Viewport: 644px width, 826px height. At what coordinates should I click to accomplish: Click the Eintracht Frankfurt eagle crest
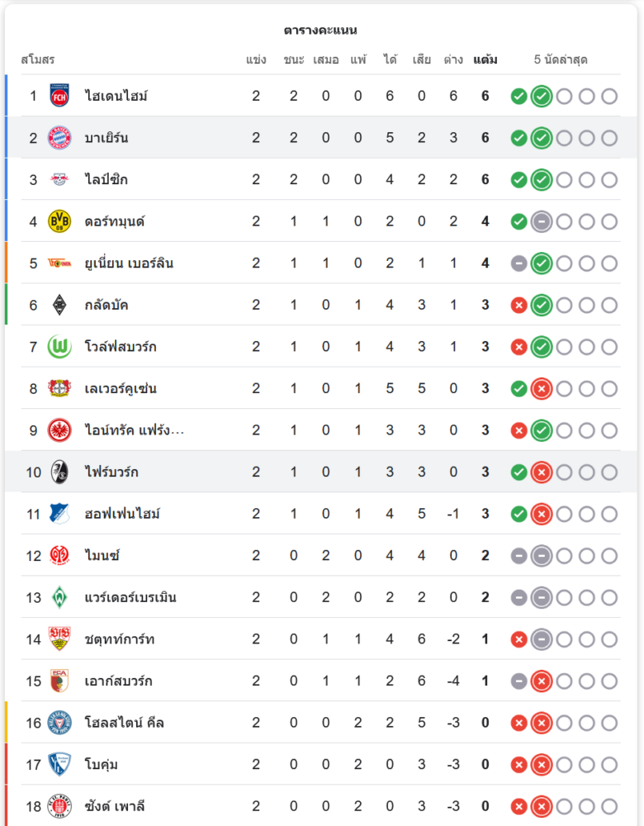tap(59, 430)
